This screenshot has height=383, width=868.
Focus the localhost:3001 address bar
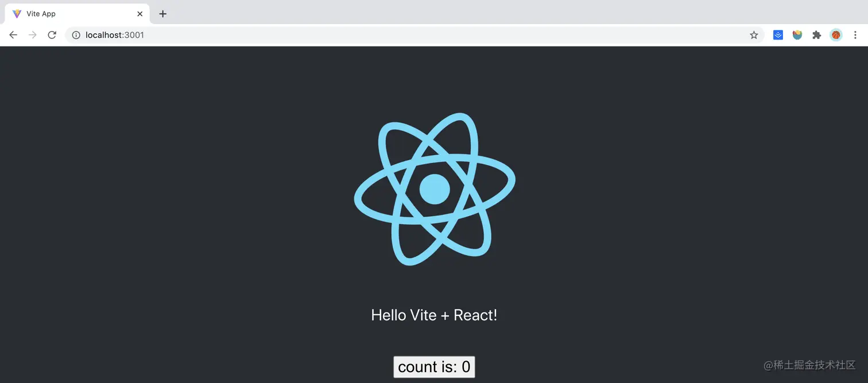414,35
